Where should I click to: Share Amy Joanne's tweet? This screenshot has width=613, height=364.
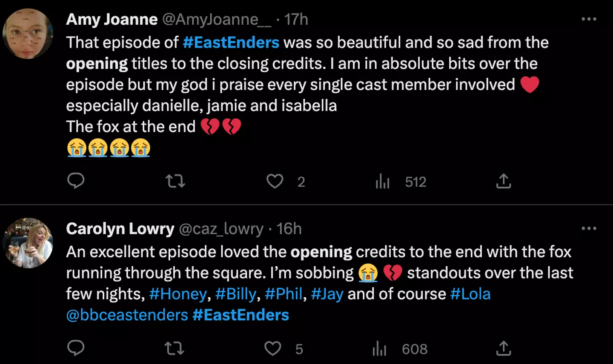point(503,181)
